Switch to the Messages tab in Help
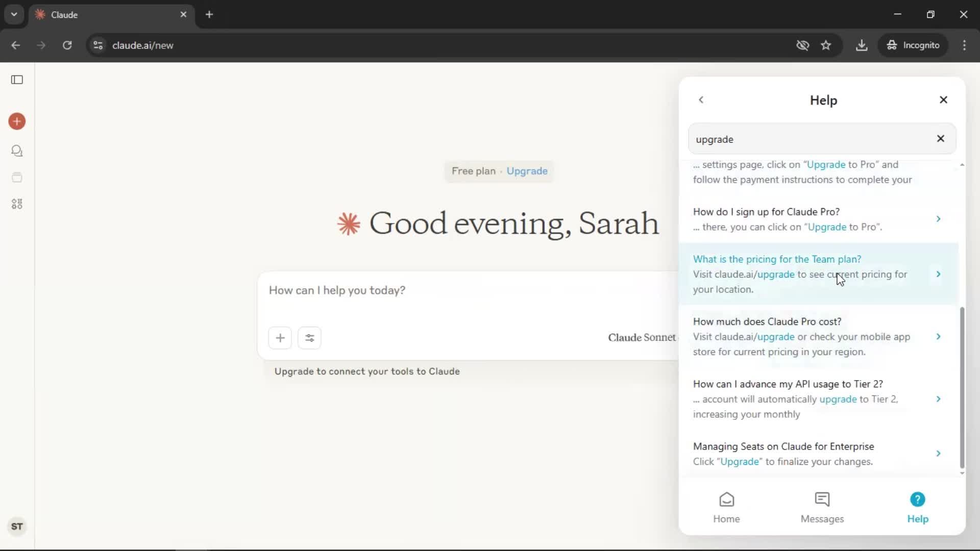The image size is (980, 551). pyautogui.click(x=822, y=508)
